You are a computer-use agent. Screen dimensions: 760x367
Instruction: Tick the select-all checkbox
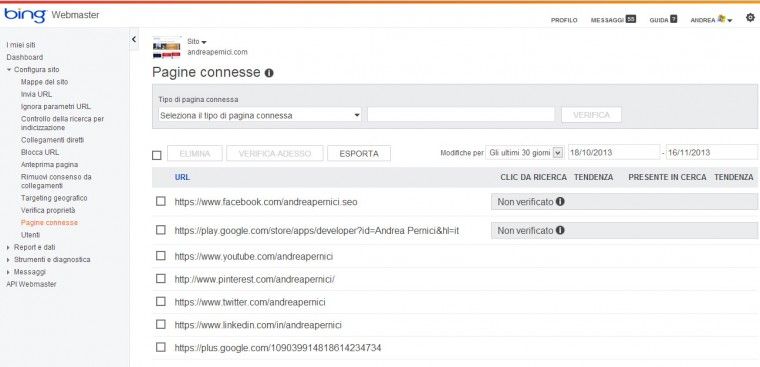[x=157, y=155]
